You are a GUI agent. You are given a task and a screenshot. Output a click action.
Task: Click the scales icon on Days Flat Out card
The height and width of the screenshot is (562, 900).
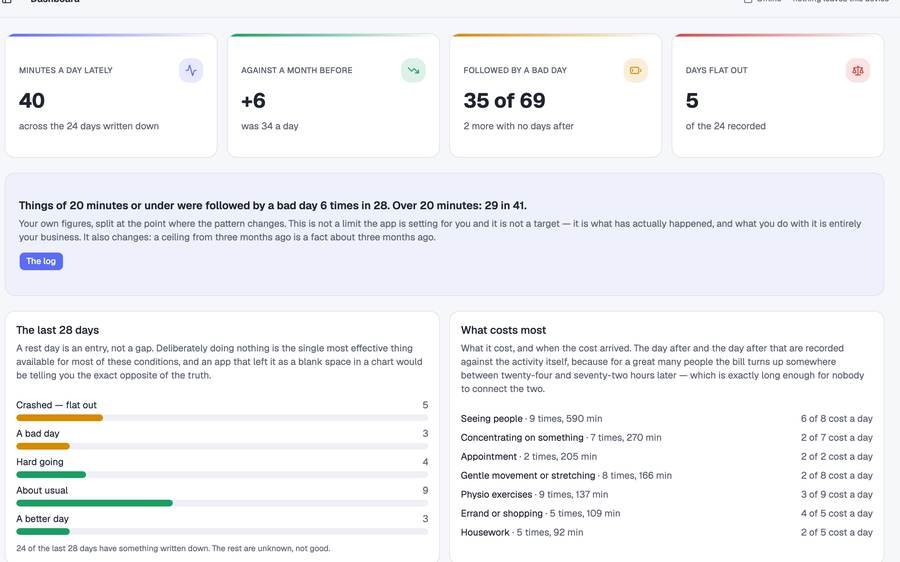(858, 71)
